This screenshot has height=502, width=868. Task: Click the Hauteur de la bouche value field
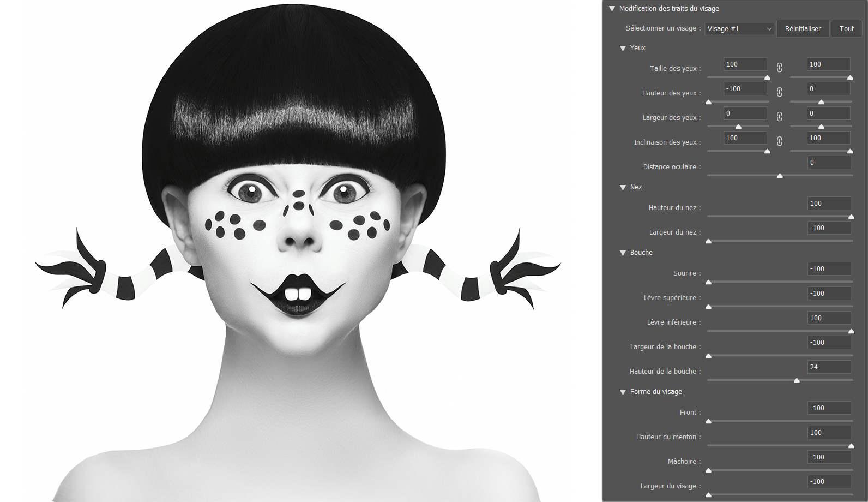[829, 367]
